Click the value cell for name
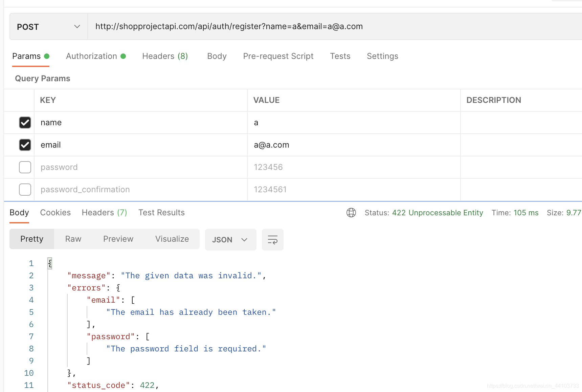Viewport: 582px width, 392px height. (x=354, y=123)
